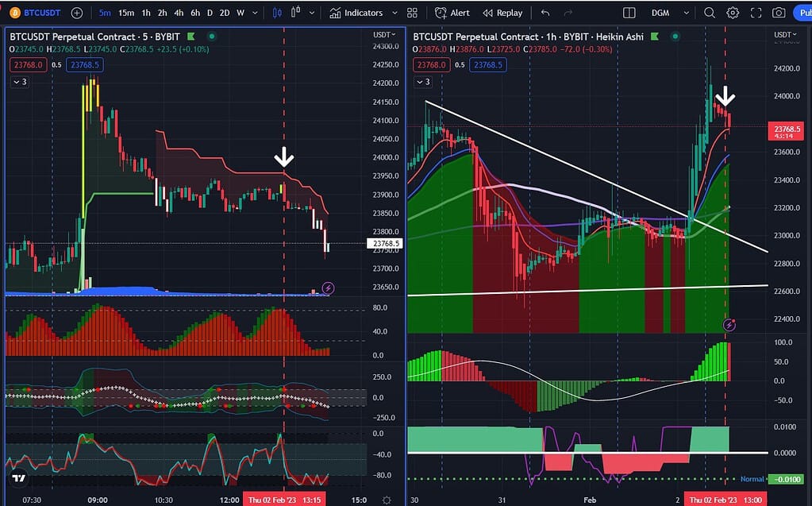Click the green status dot on 5m chart
812x506 pixels.
212,37
